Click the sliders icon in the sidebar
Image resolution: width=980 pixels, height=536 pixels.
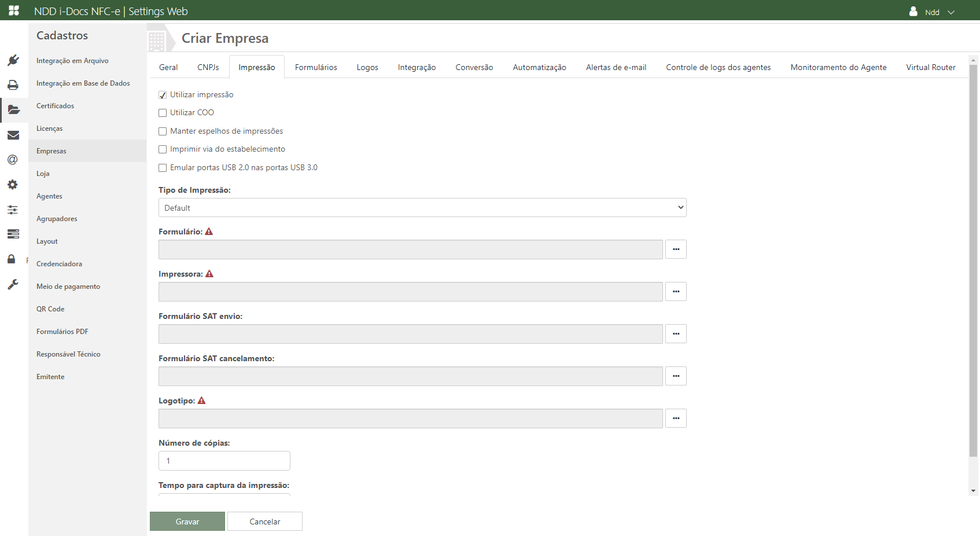pyautogui.click(x=13, y=210)
